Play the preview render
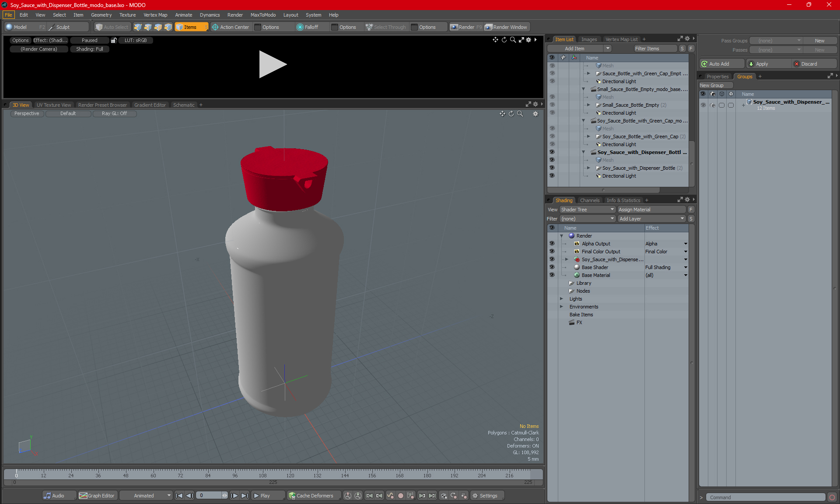840x504 pixels. (272, 64)
